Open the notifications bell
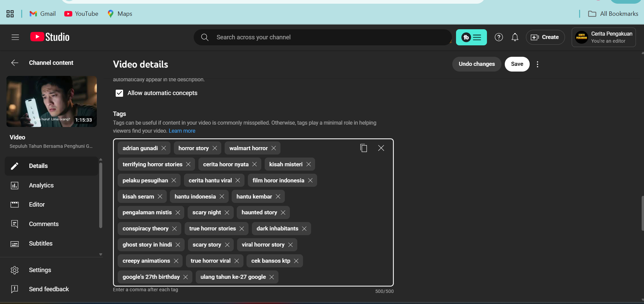 coord(515,37)
